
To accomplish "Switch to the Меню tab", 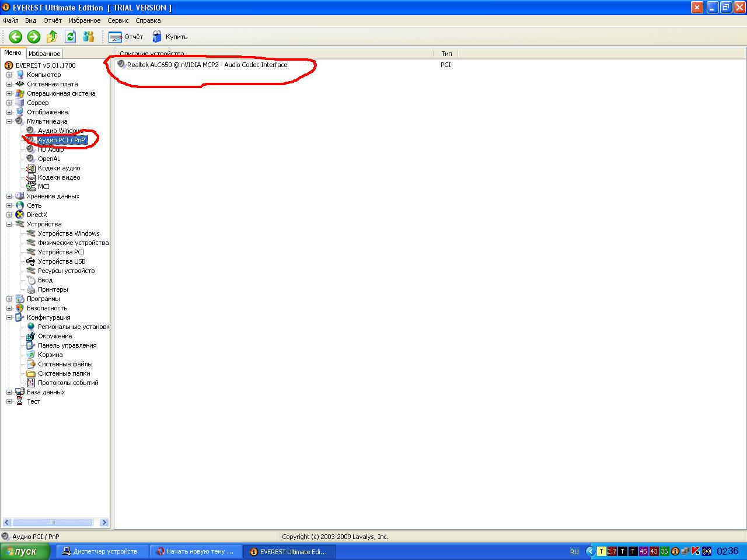I will point(13,52).
